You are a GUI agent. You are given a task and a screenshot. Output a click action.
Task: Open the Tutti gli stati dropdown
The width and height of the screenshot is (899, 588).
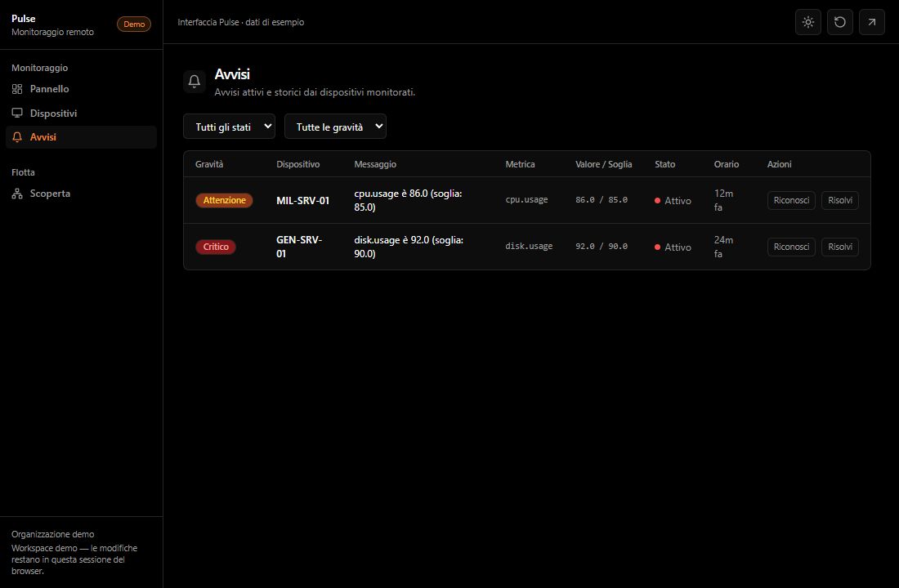(x=230, y=127)
